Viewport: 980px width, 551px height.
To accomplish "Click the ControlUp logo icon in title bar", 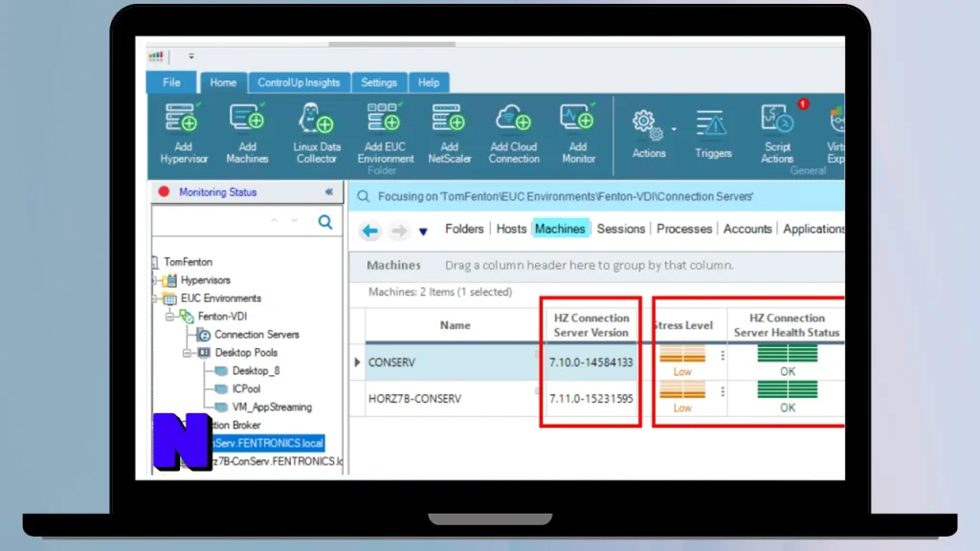I will click(x=156, y=56).
